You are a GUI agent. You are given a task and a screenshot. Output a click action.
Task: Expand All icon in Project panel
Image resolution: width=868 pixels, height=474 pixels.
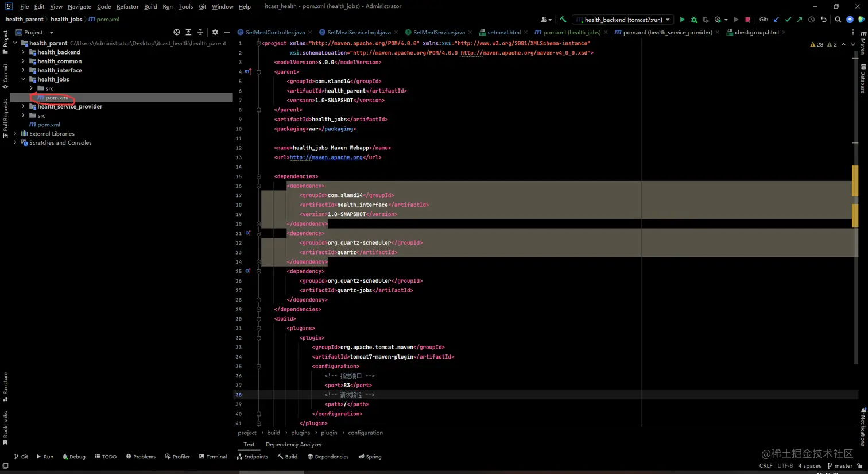click(188, 32)
